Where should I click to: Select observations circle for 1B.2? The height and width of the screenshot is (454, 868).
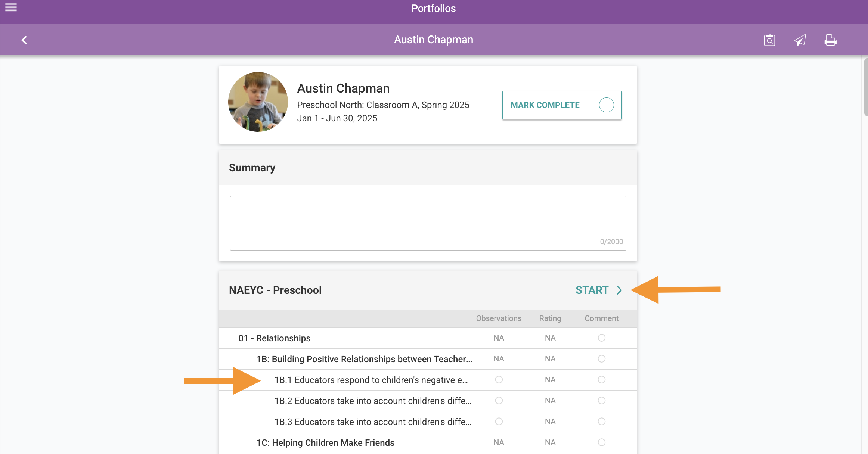[x=499, y=401]
